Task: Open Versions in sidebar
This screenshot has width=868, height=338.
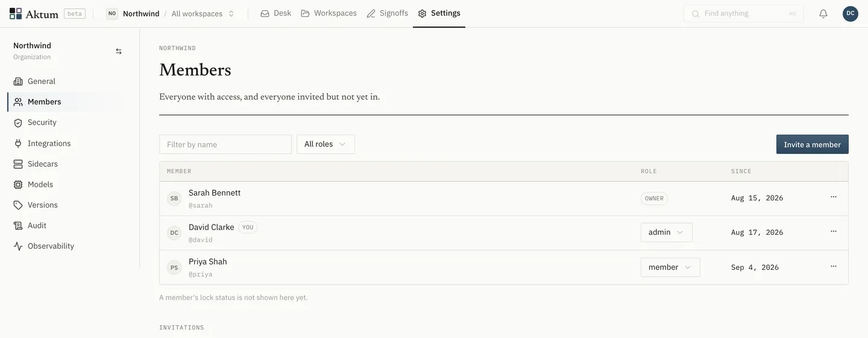Action: [x=68, y=205]
